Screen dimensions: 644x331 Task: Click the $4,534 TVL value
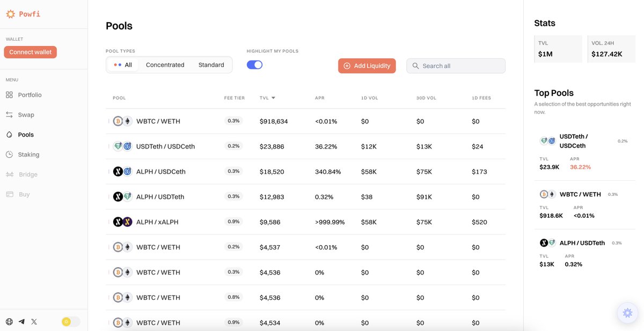(270, 322)
